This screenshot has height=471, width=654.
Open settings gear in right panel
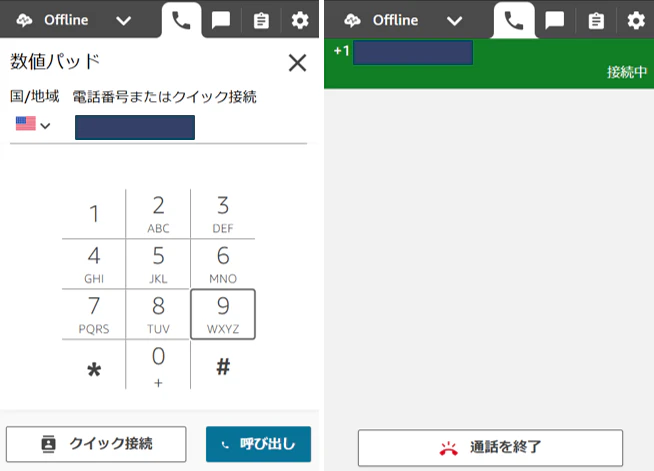636,20
